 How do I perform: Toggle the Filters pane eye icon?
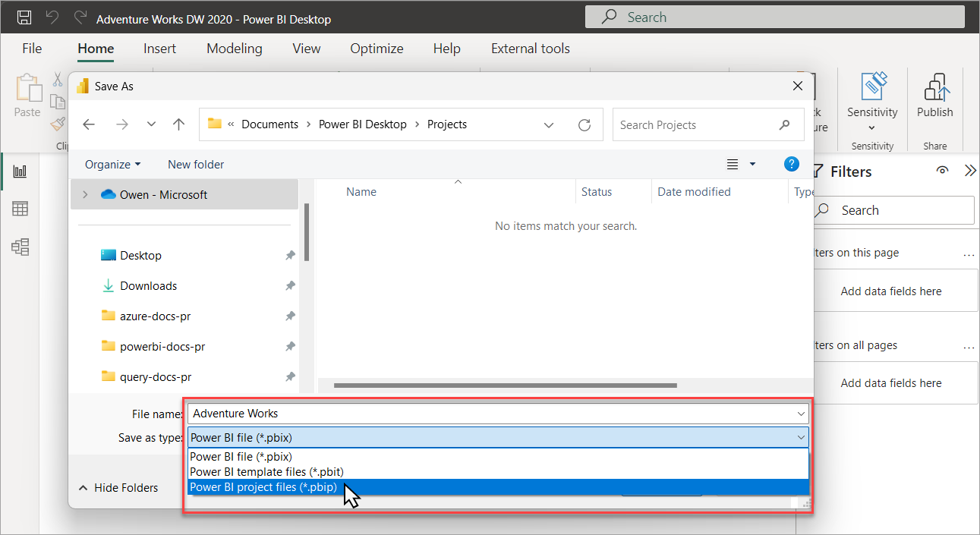point(942,171)
